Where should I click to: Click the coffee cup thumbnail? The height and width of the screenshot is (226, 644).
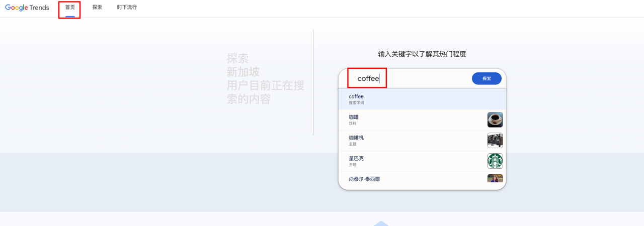[495, 120]
